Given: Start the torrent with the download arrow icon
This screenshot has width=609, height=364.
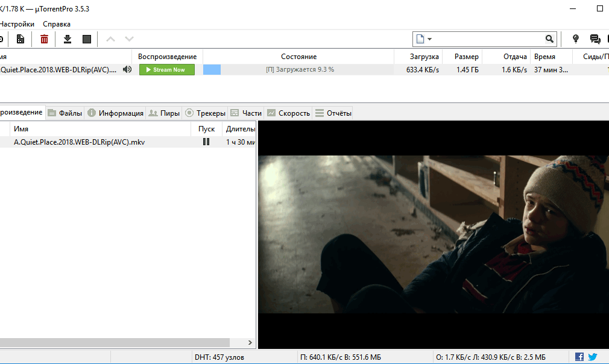Looking at the screenshot, I should (x=68, y=39).
